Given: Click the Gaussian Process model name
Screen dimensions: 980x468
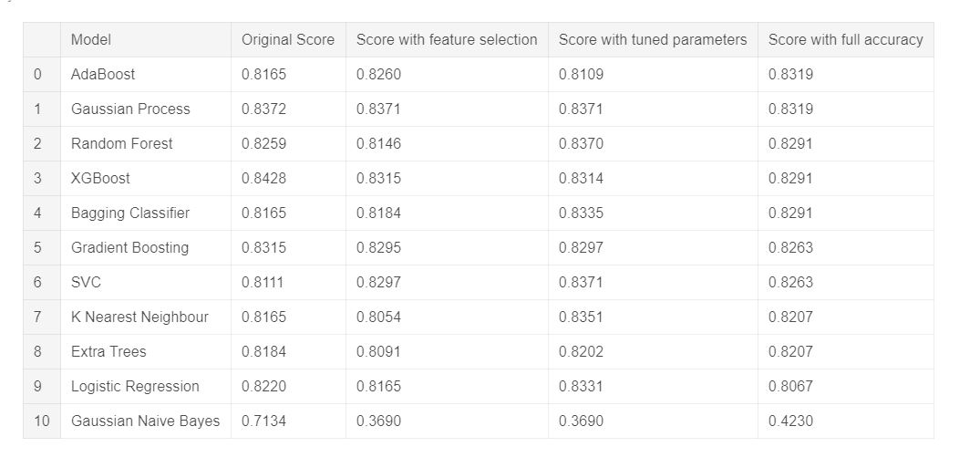Looking at the screenshot, I should (130, 109).
